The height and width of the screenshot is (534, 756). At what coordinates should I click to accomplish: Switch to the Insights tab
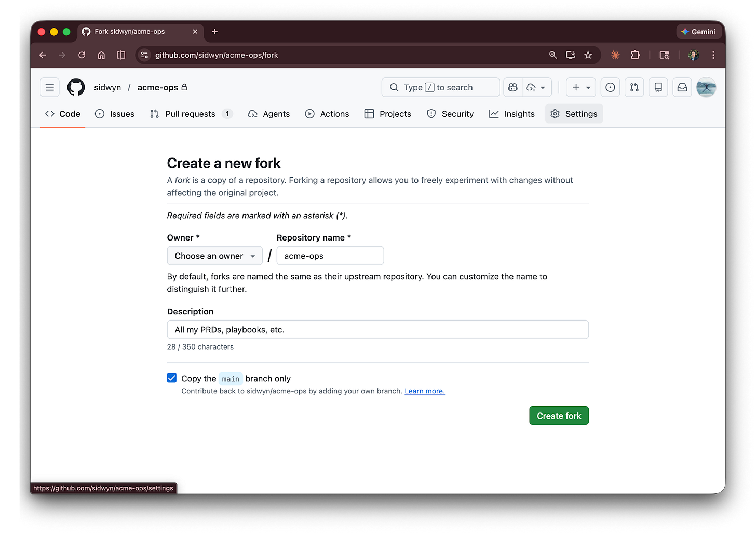pos(512,114)
